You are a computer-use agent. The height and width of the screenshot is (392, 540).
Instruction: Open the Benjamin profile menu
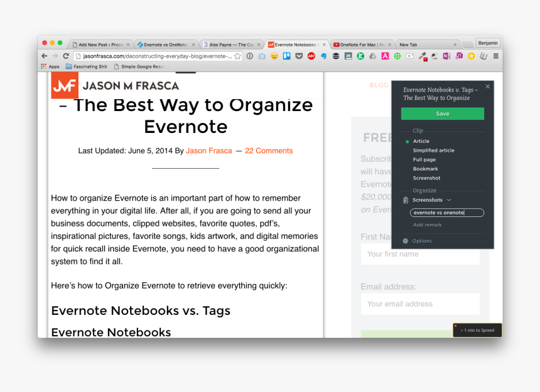[488, 43]
